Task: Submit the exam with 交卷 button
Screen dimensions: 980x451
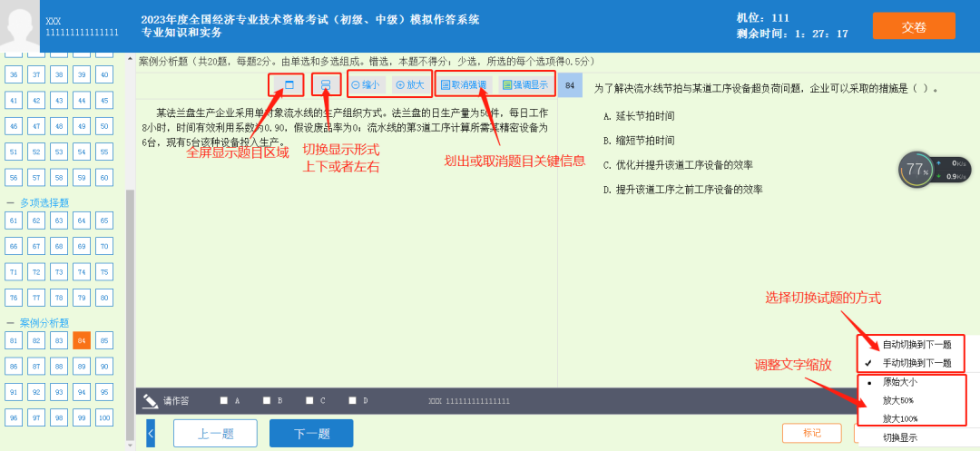Action: pos(913,26)
